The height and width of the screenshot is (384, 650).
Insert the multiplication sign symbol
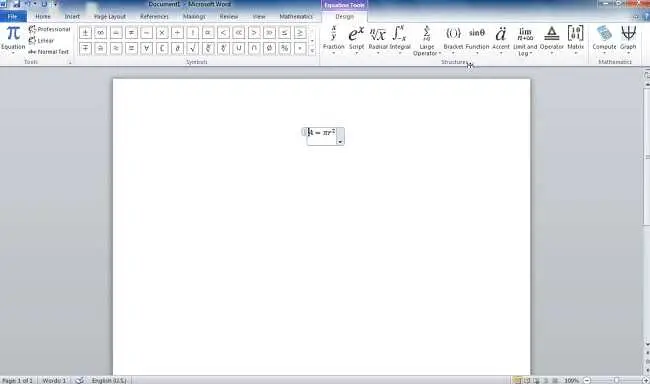(x=162, y=33)
